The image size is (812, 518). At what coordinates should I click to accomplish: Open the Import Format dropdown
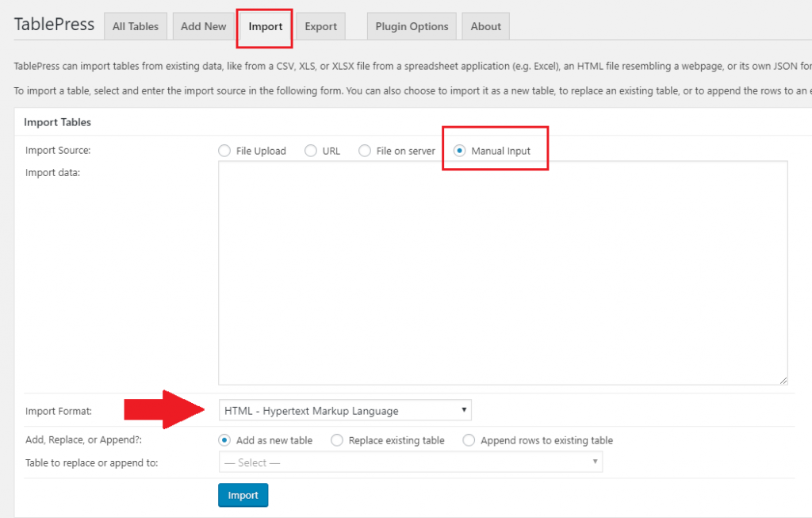coord(345,410)
